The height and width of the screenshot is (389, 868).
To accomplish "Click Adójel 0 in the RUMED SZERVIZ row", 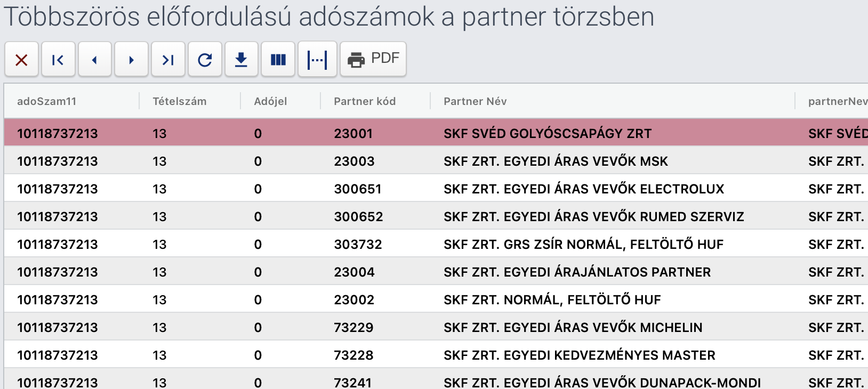I will (x=258, y=216).
